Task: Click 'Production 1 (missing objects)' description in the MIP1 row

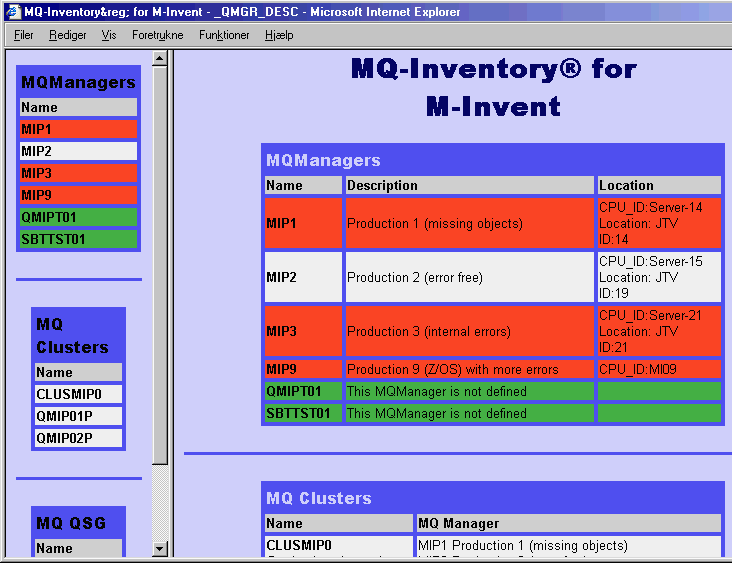Action: pyautogui.click(x=470, y=223)
